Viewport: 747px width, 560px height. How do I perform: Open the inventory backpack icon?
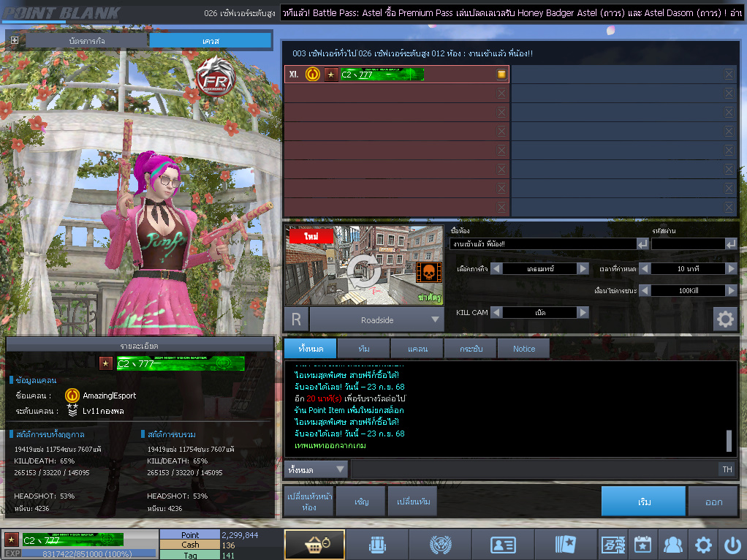click(x=376, y=545)
